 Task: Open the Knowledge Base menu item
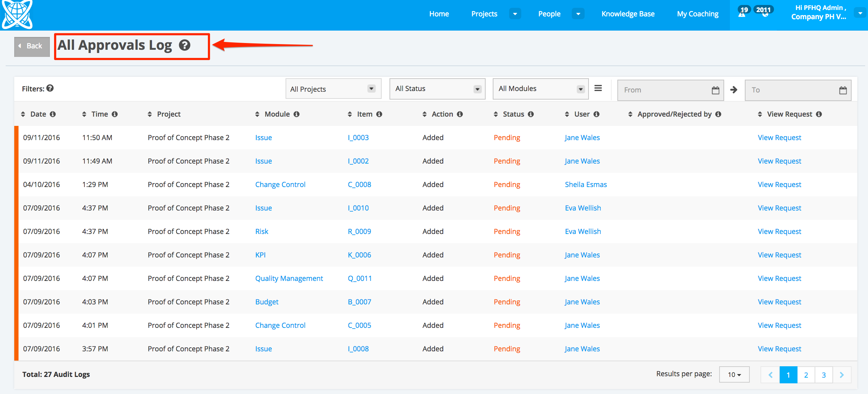point(628,14)
